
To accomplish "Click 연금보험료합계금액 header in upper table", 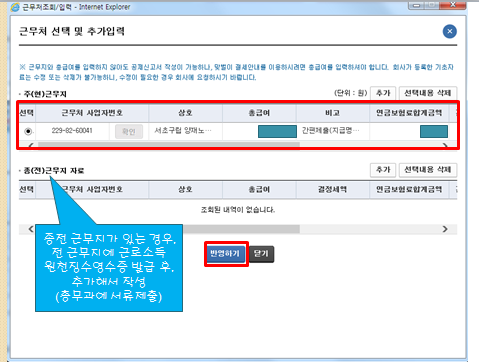I will point(409,113).
